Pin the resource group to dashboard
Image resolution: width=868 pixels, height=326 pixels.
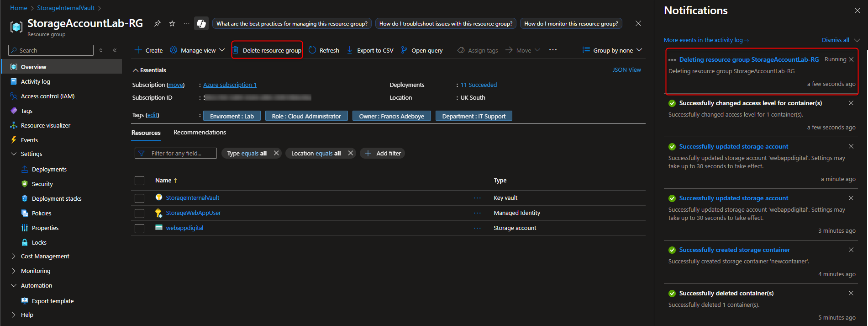pos(158,23)
